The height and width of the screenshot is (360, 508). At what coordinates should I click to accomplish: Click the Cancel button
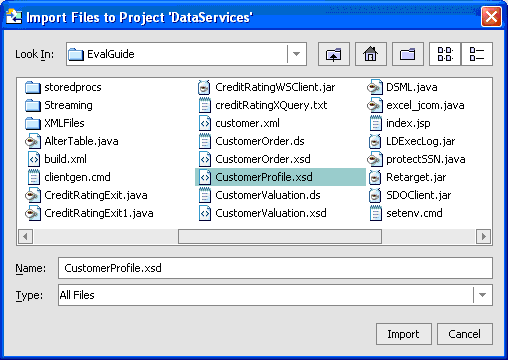tap(465, 334)
